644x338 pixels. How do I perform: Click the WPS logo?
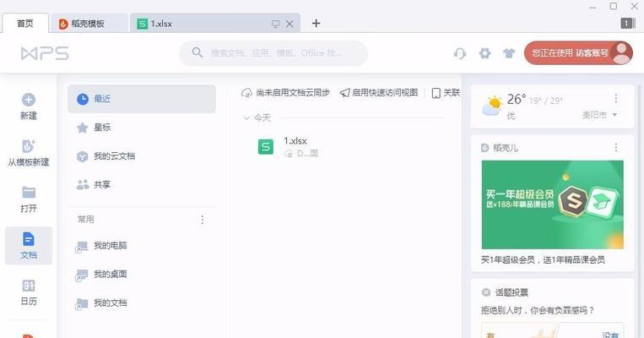click(x=46, y=53)
